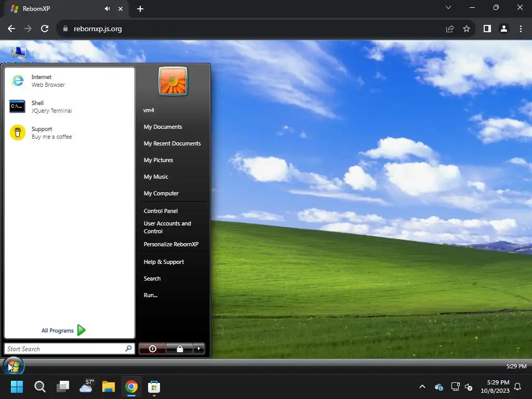The height and width of the screenshot is (399, 532).
Task: Open File Explorer from taskbar
Action: 109,387
